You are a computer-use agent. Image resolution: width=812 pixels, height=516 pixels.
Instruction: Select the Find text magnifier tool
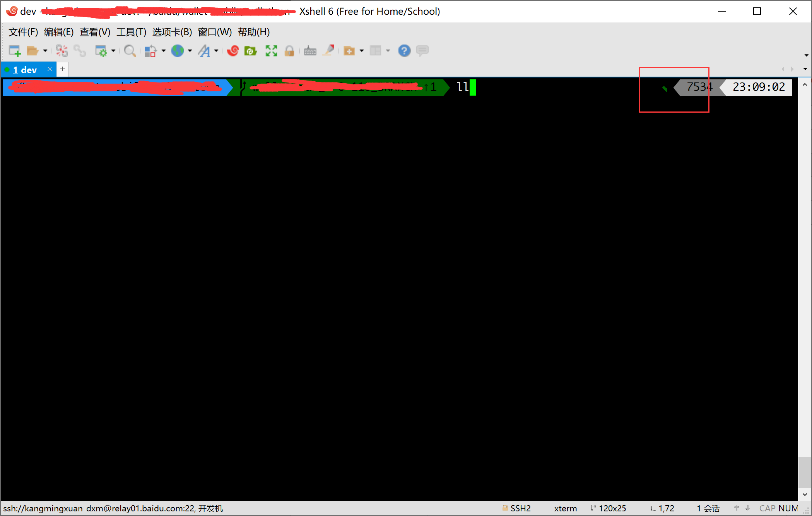coord(130,50)
